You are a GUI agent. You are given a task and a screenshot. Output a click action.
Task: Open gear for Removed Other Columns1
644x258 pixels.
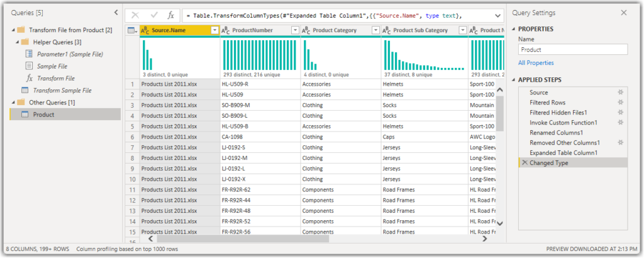click(x=621, y=143)
